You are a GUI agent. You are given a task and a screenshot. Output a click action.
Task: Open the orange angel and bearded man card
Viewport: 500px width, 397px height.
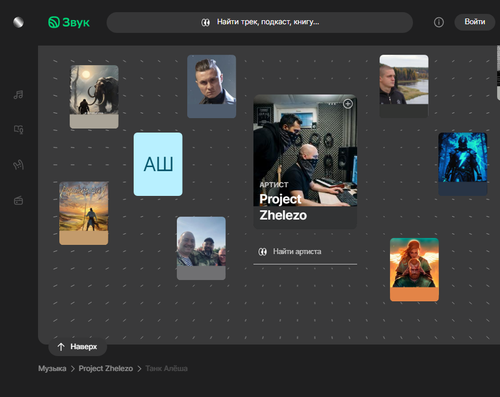tap(414, 270)
